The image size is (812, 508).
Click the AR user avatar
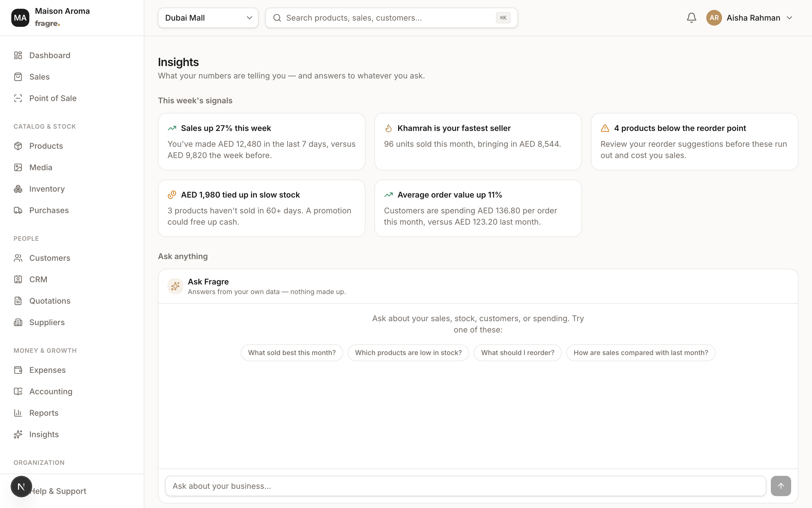(x=714, y=18)
